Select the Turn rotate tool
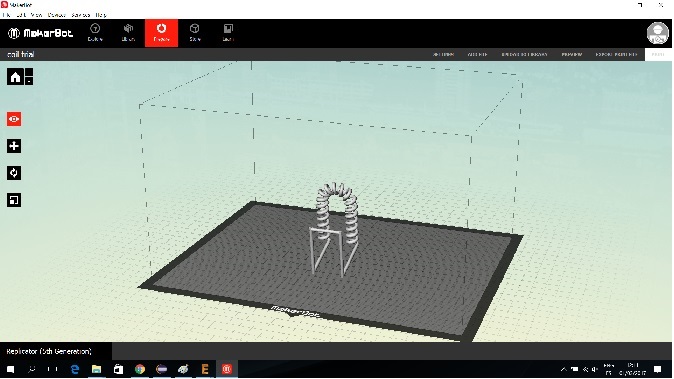Image resolution: width=674 pixels, height=379 pixels. tap(14, 173)
